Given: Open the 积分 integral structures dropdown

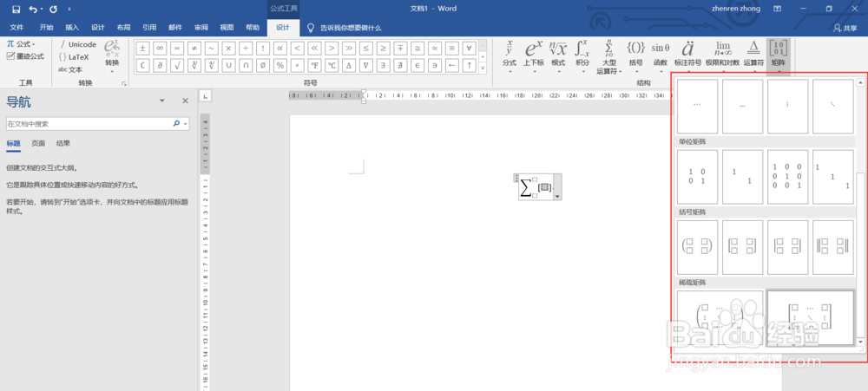Looking at the screenshot, I should tap(582, 56).
